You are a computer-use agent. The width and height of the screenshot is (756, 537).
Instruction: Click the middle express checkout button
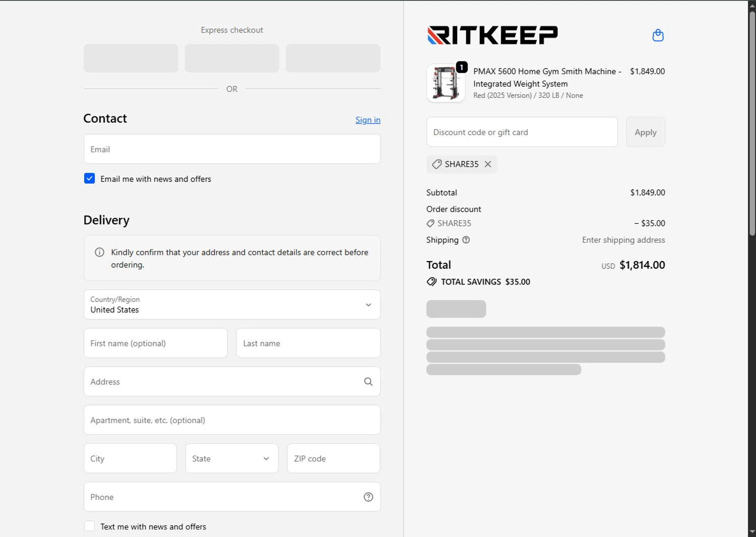232,58
